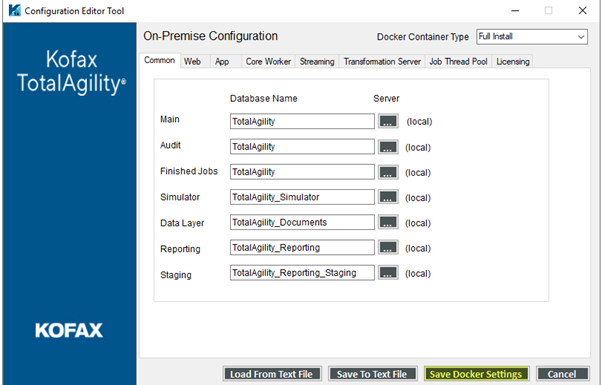
Task: Close the Configuration Editor Tool window
Action: [582, 11]
